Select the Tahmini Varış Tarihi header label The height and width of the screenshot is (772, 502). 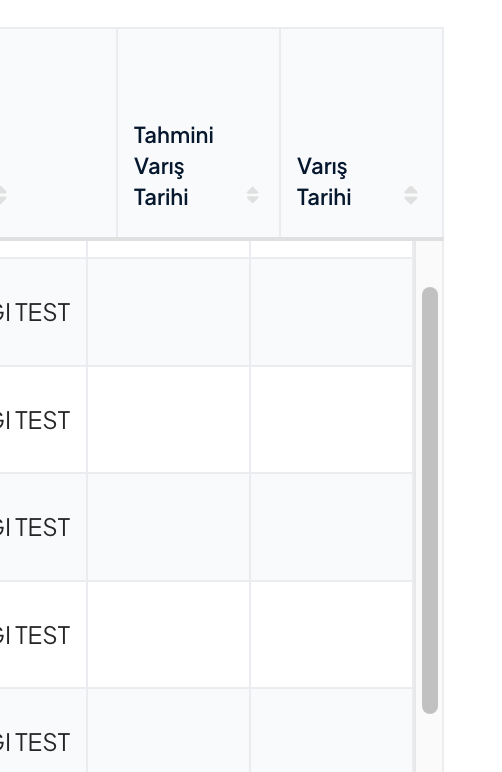point(174,166)
